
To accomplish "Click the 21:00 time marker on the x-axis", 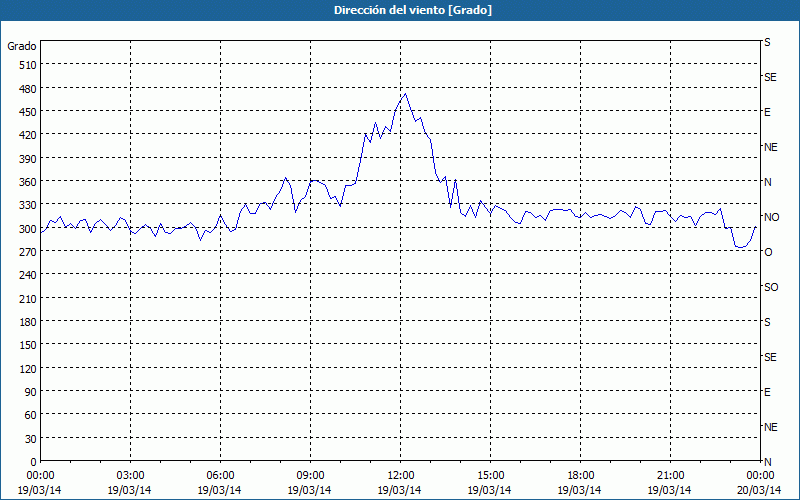I will (x=670, y=475).
